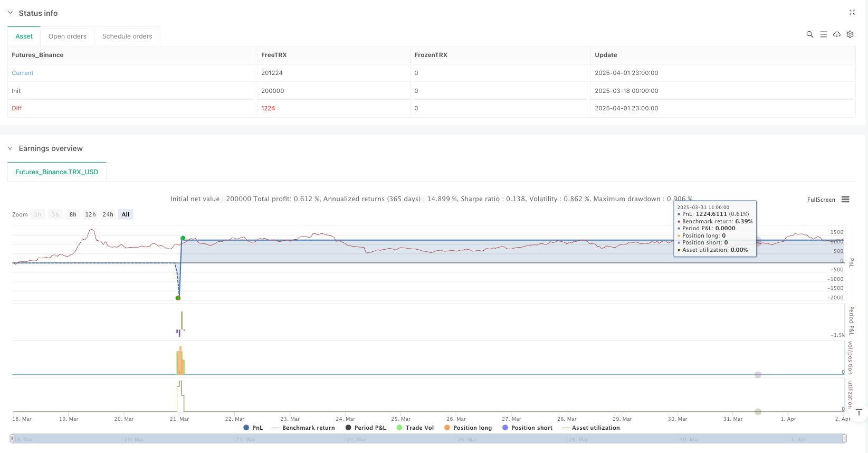Image resolution: width=868 pixels, height=453 pixels.
Task: Collapse the Status info section
Action: pos(10,13)
